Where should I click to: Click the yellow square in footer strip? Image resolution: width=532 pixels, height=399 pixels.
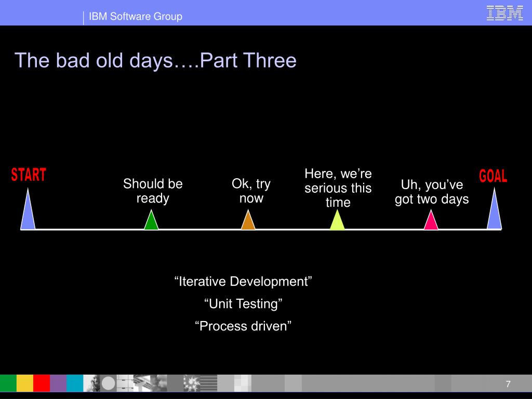coord(25,383)
